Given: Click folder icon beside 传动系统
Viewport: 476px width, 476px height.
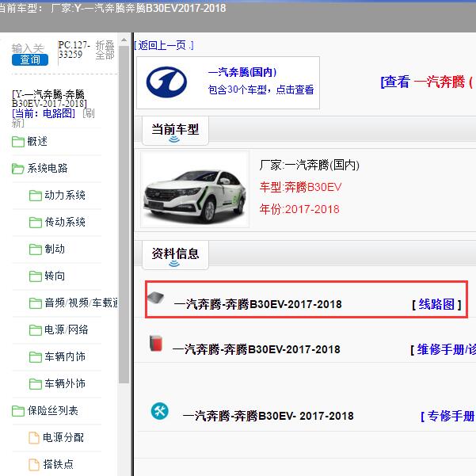Looking at the screenshot, I should coord(36,223).
